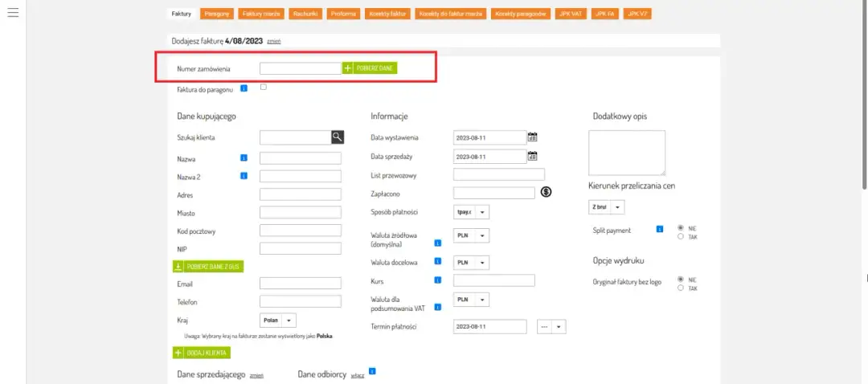This screenshot has height=384, width=868.
Task: Click info icon beside Split payment
Action: (x=660, y=230)
